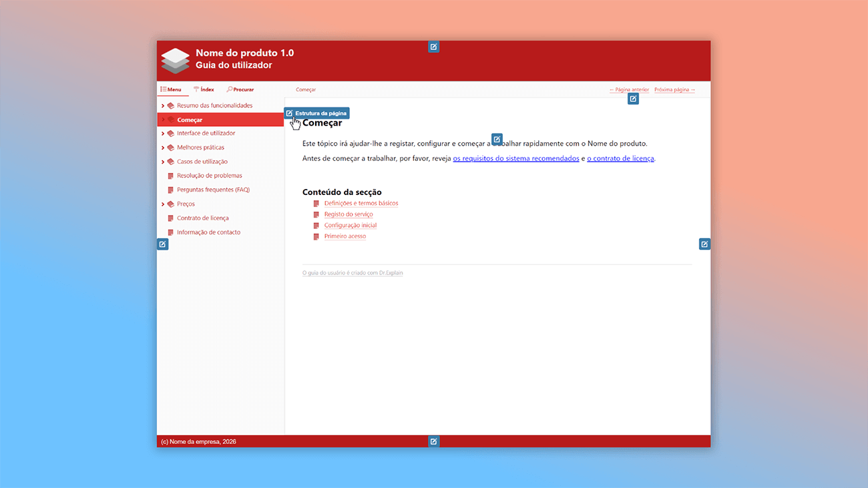This screenshot has width=868, height=488.
Task: Switch to the Procurar tab
Action: click(x=240, y=89)
